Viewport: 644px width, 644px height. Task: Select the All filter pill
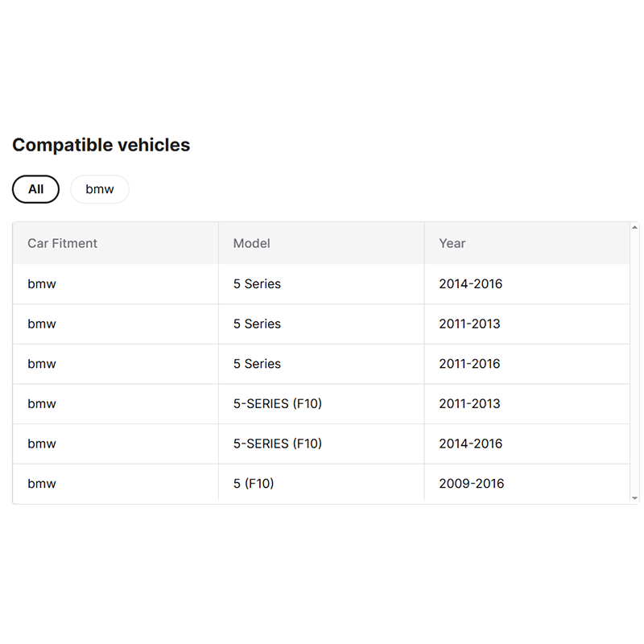click(35, 189)
